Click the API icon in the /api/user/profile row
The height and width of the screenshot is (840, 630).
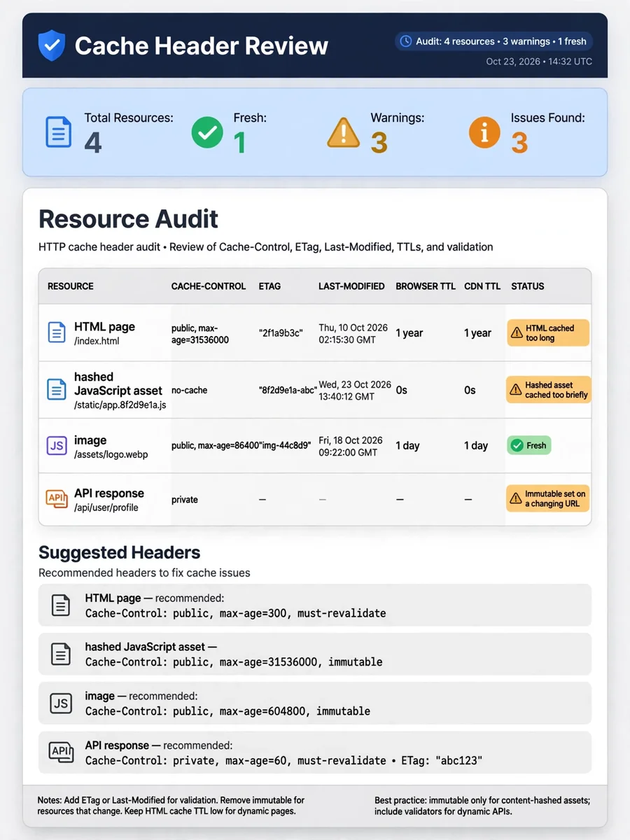[x=57, y=499]
